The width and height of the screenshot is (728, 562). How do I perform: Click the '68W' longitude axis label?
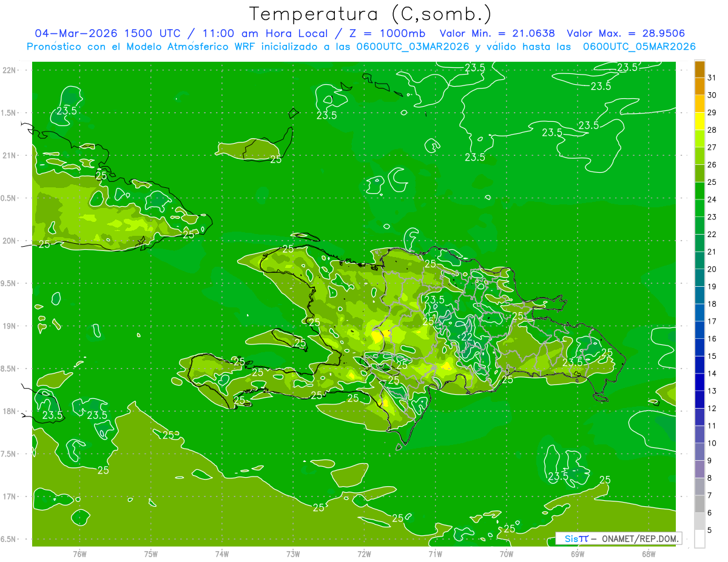tap(649, 554)
